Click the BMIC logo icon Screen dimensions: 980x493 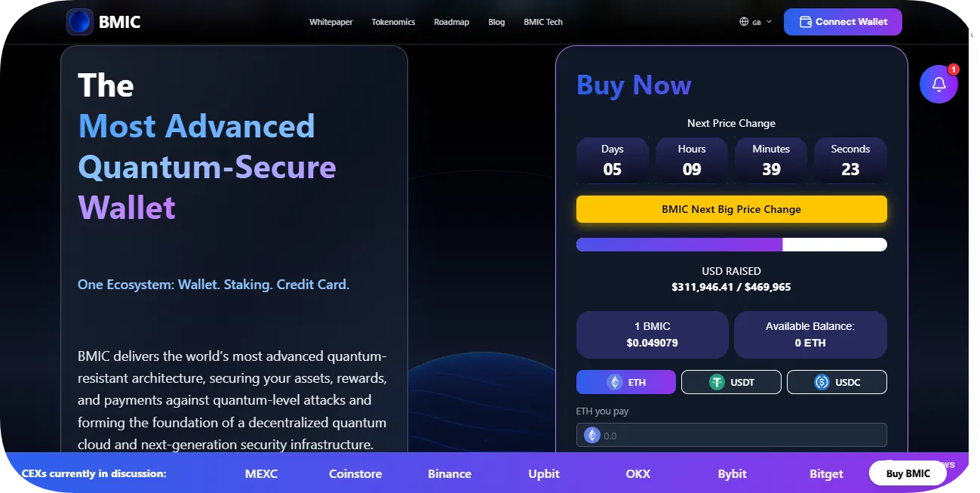pos(78,21)
